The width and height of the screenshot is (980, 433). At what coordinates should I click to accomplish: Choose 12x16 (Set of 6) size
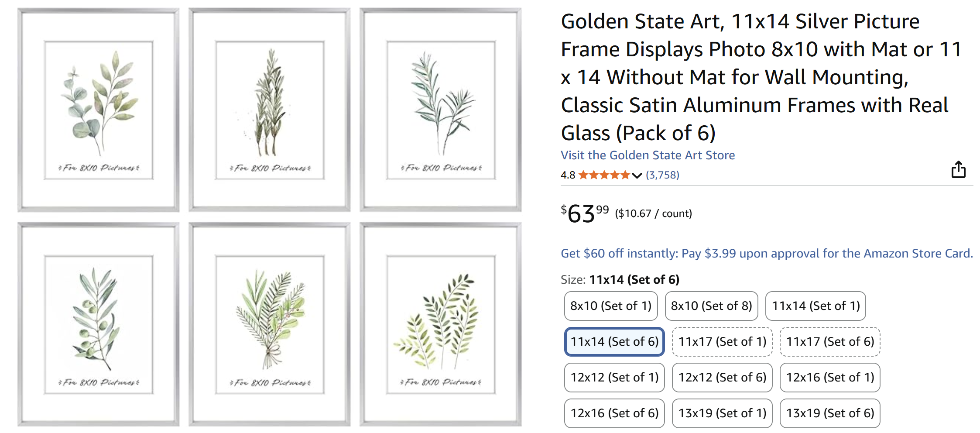click(x=614, y=413)
